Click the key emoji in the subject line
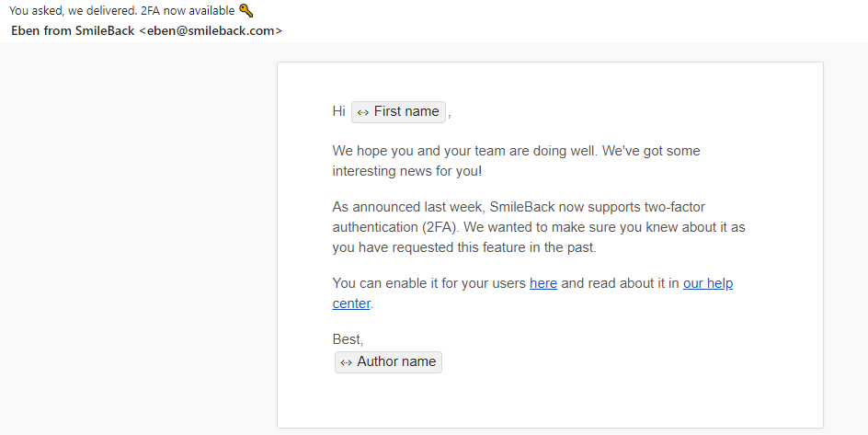Screen dimensions: 868x435 246,11
